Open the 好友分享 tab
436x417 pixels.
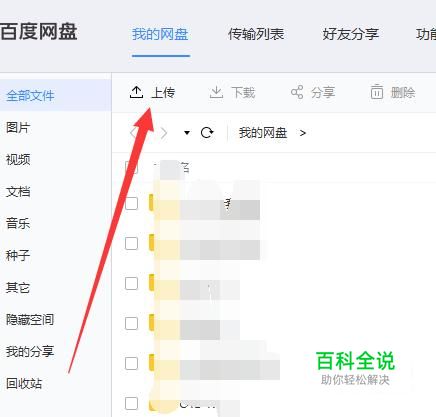click(351, 34)
